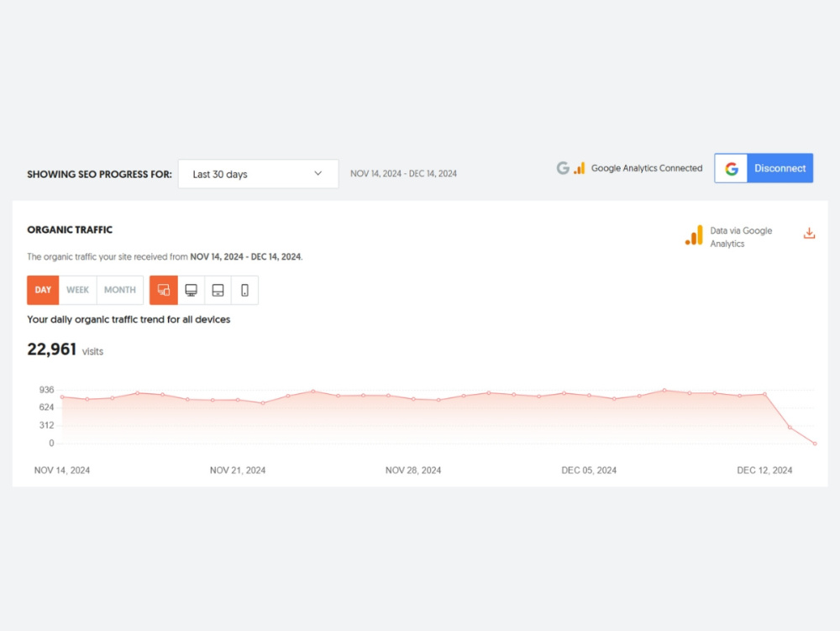Screen dimensions: 840x631
Task: Switch chart to WEEK view
Action: [77, 290]
